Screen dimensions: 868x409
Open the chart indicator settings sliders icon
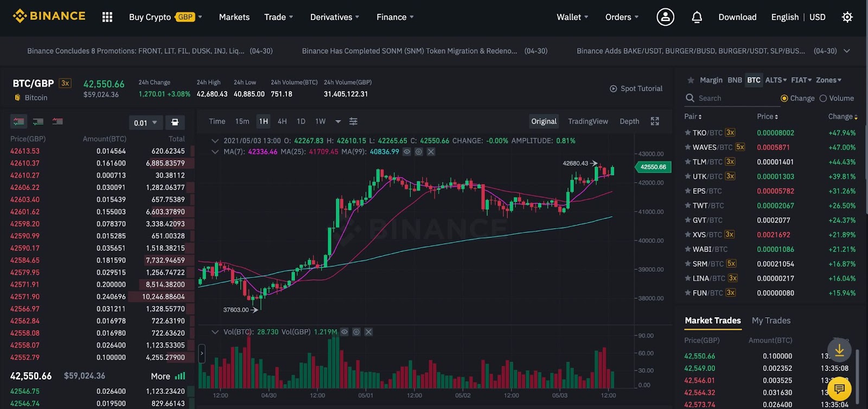(x=353, y=122)
